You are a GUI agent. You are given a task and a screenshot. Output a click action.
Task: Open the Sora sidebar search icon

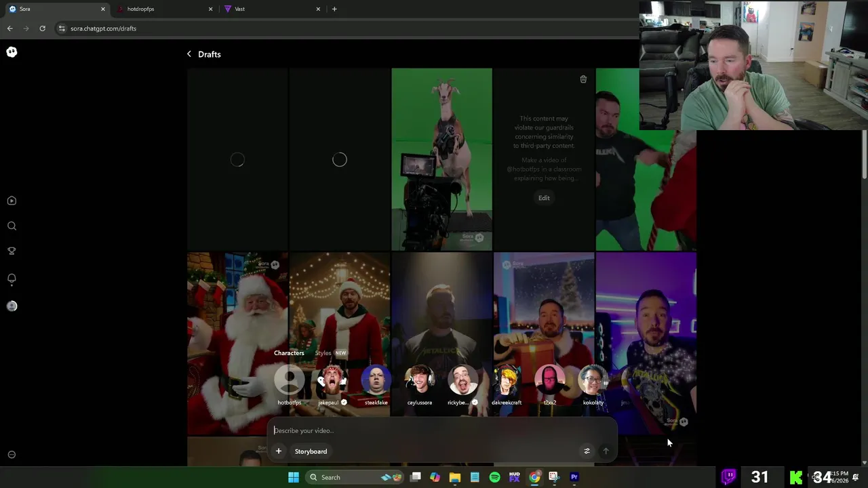(12, 226)
